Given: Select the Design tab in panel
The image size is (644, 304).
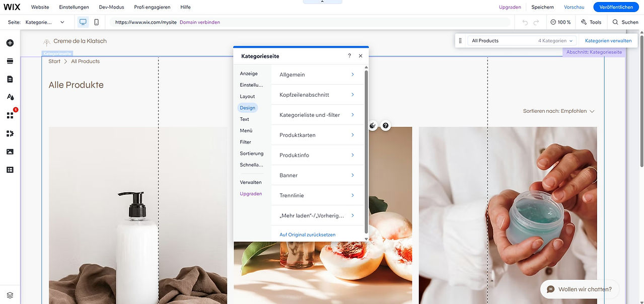Looking at the screenshot, I should click(x=247, y=108).
